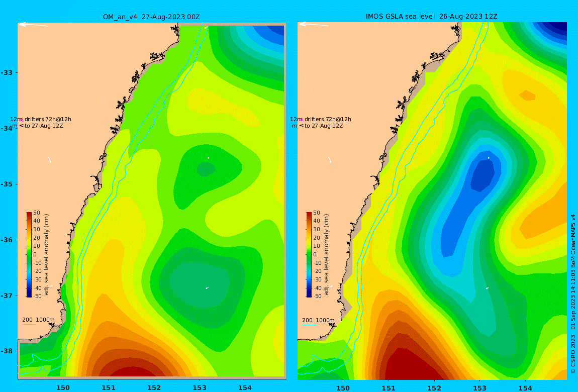Click the IMOS GSLA sea level 26-Aug-2023 12Z title
The width and height of the screenshot is (578, 392).
[x=431, y=17]
